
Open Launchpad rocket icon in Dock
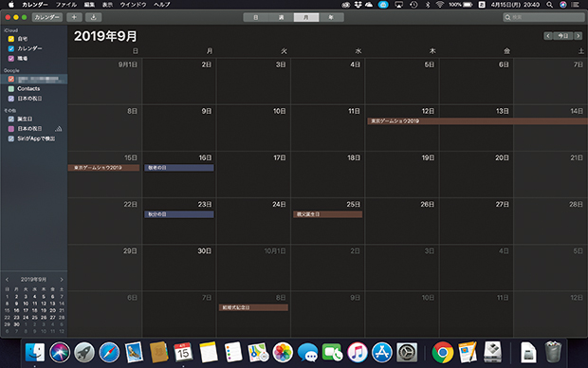(84, 352)
